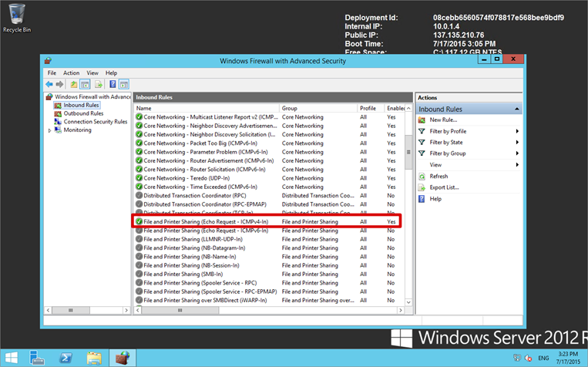Screen dimensions: 588x367
Task: Select Outbound Rules in the tree
Action: click(x=83, y=113)
